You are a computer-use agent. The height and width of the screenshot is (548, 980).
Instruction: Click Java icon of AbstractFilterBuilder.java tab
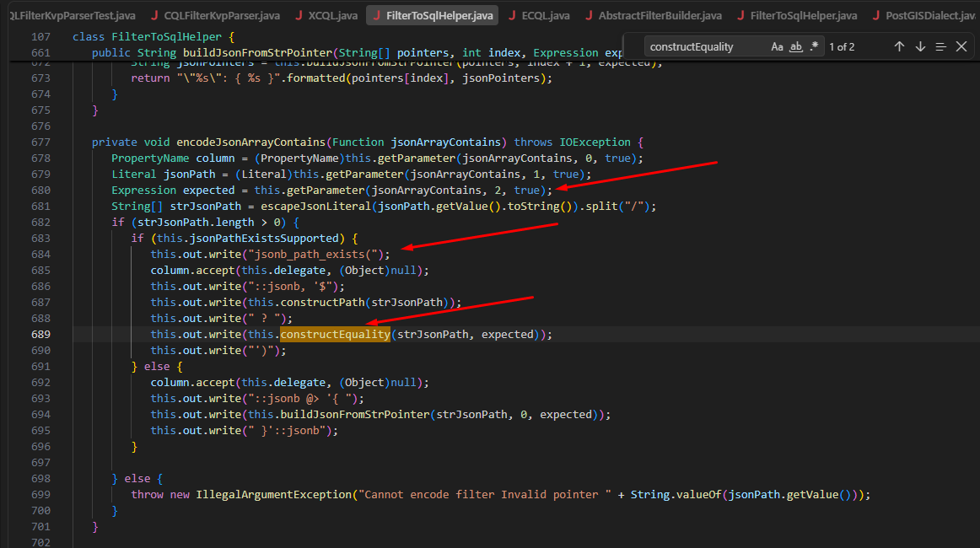coord(588,16)
